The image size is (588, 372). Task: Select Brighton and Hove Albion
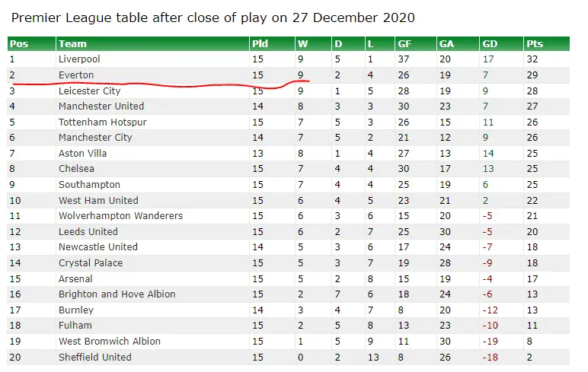pyautogui.click(x=117, y=294)
